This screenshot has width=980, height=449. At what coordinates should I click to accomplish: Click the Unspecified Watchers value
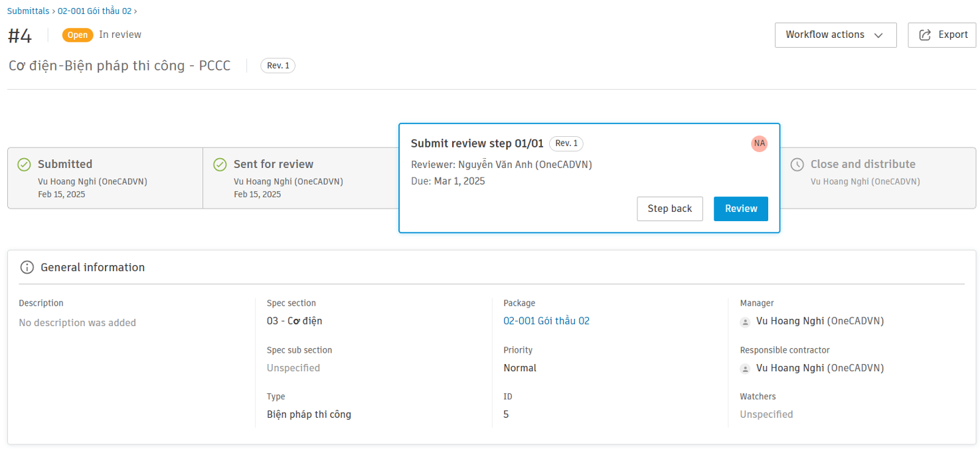pyautogui.click(x=766, y=414)
